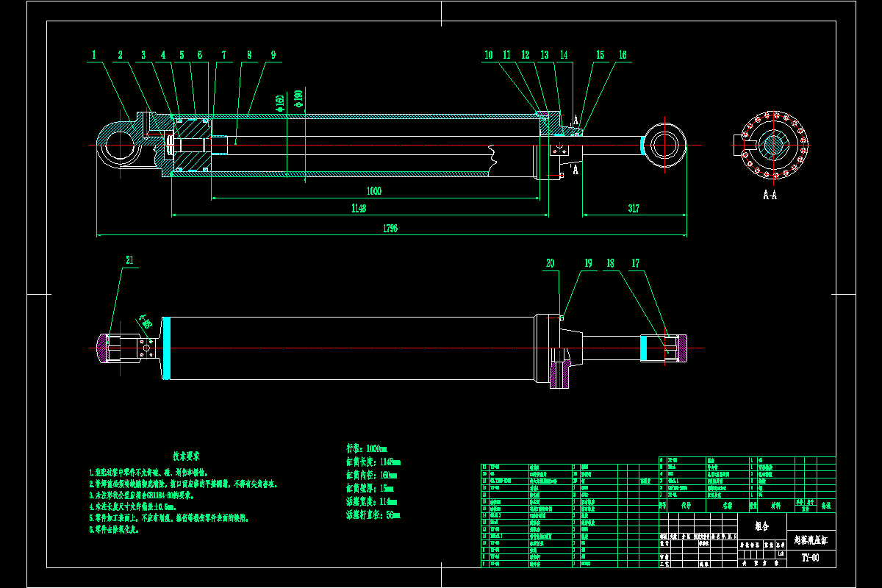Click part balloon number 20
Viewport: 882px width, 588px height.
coord(550,262)
